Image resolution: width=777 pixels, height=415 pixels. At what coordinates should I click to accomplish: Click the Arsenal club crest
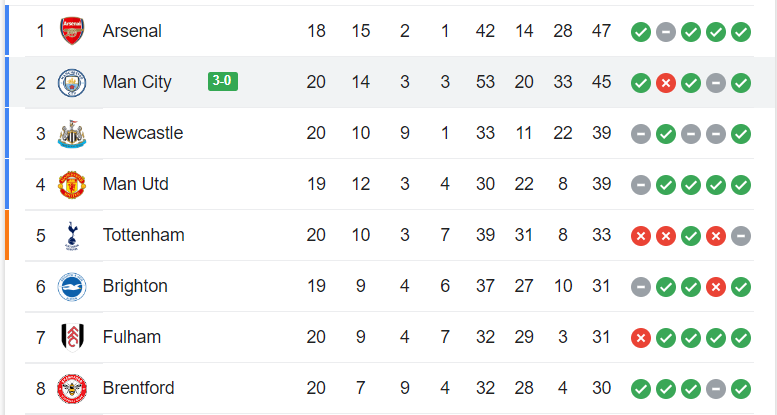click(x=71, y=31)
